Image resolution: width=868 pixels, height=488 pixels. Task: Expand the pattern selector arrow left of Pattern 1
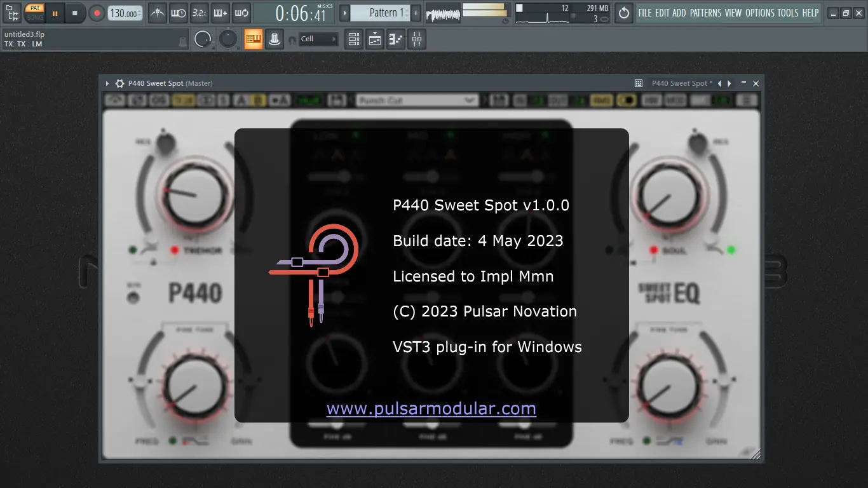(x=344, y=13)
